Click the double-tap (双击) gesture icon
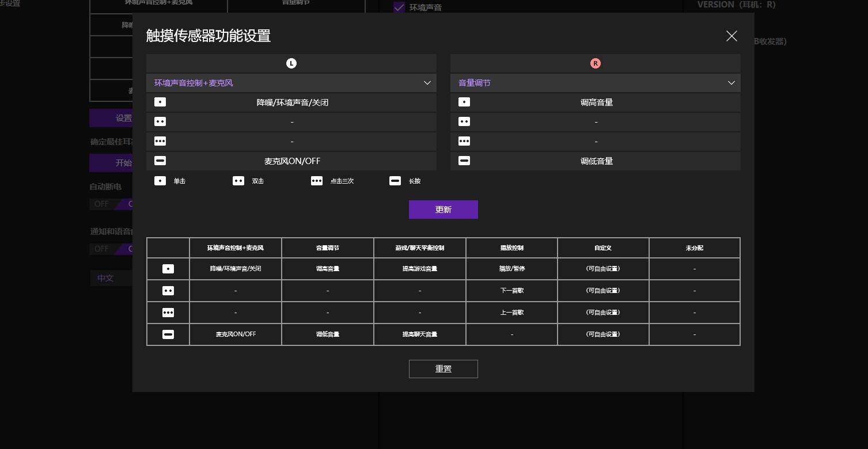 pyautogui.click(x=238, y=181)
